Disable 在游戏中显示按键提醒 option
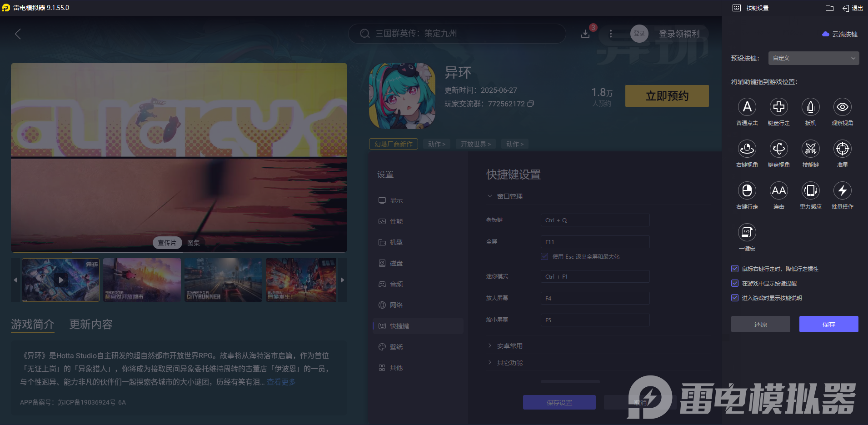The width and height of the screenshot is (868, 425). tap(735, 283)
